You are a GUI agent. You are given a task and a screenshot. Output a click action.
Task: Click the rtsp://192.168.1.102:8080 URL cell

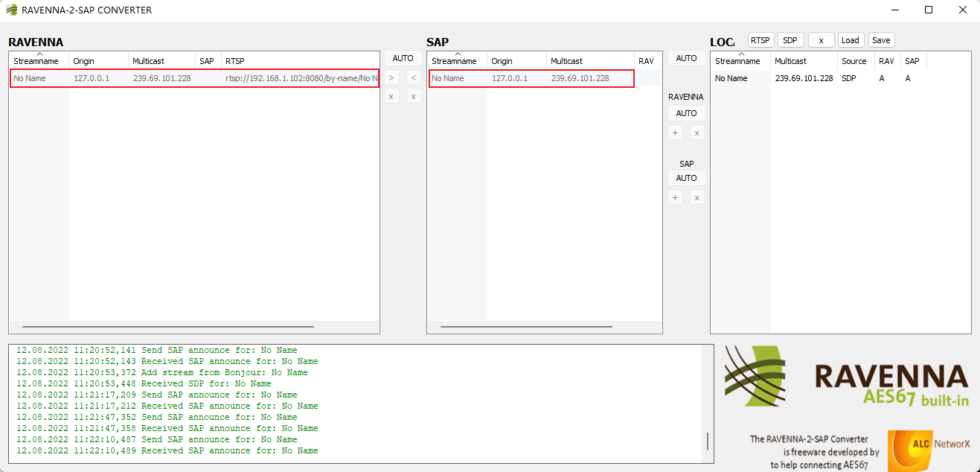[x=301, y=78]
